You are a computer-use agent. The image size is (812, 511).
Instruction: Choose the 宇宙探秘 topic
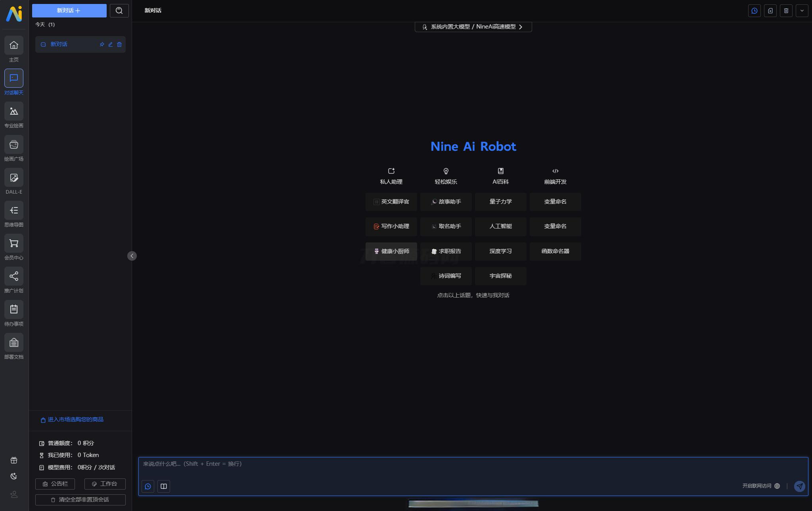click(x=501, y=276)
